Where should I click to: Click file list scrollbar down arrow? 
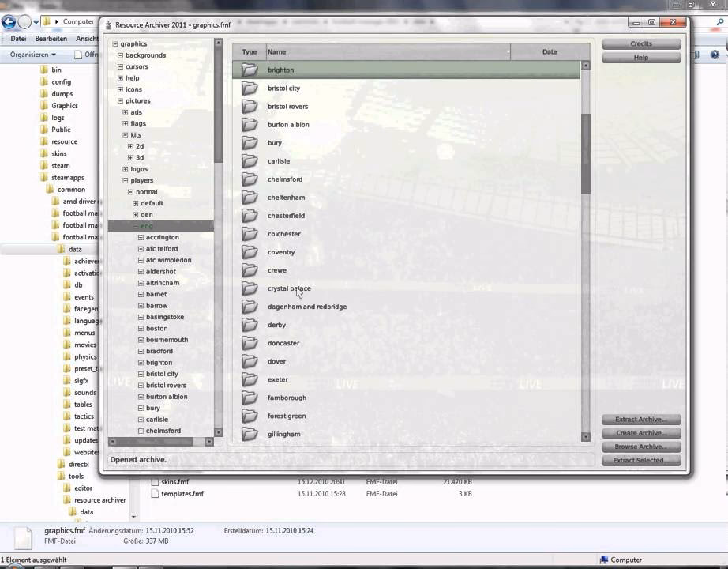tap(585, 437)
